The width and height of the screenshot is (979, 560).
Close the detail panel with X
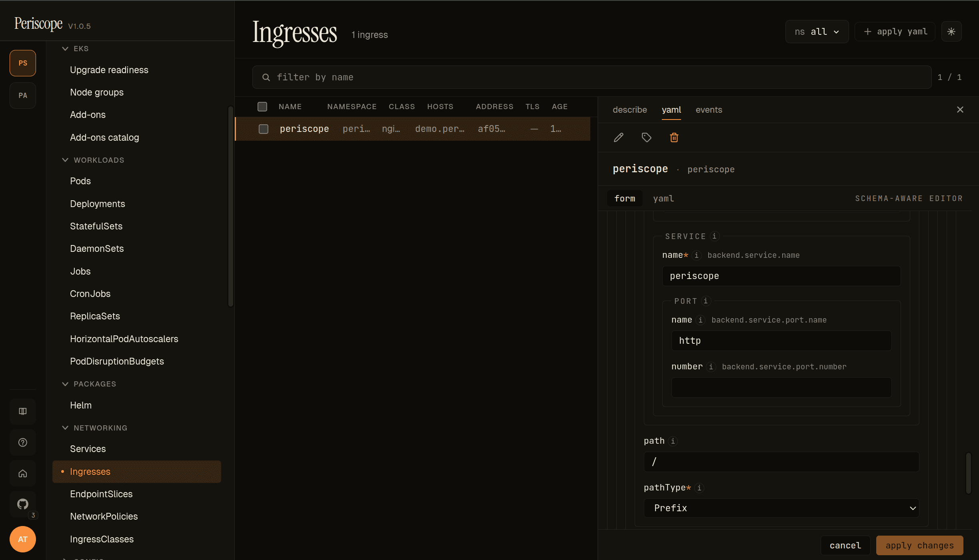click(960, 110)
